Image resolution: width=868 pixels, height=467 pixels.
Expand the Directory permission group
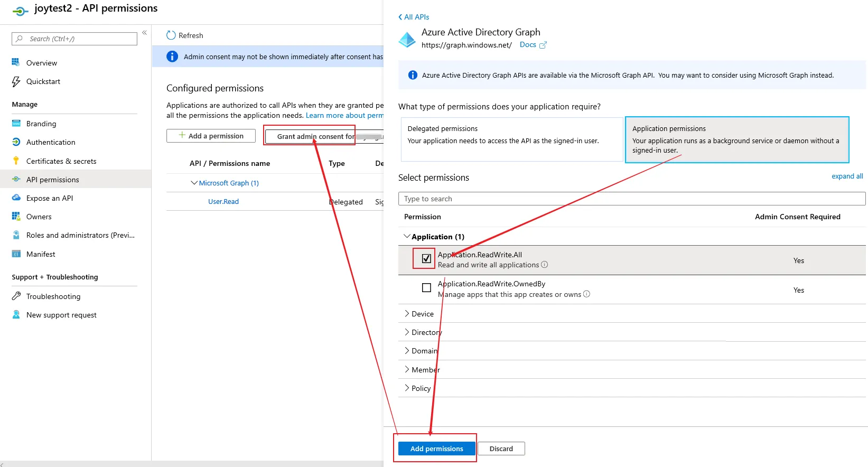[407, 332]
